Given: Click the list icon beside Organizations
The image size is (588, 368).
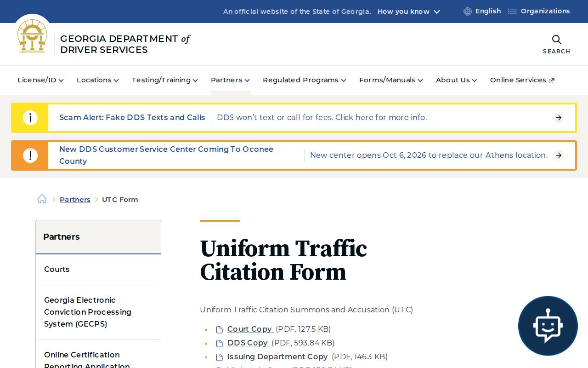Looking at the screenshot, I should pos(512,11).
